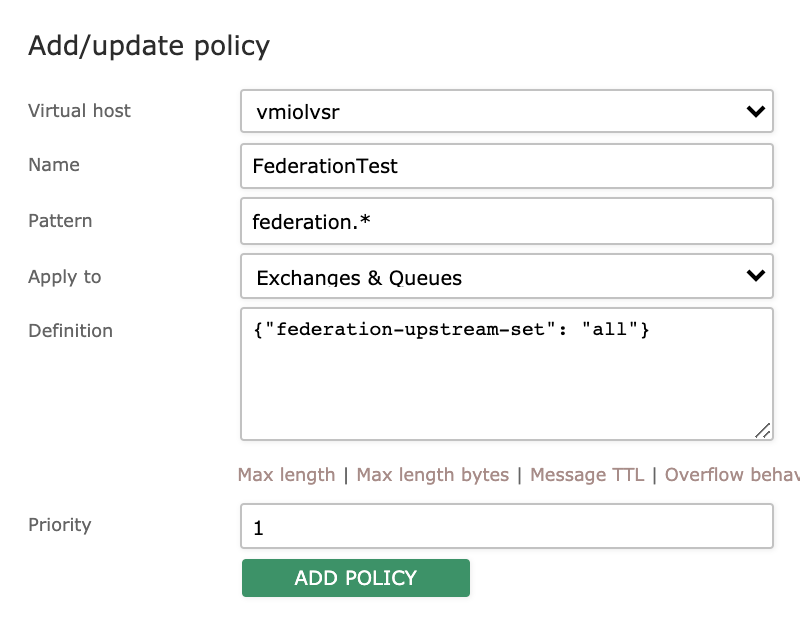This screenshot has height=622, width=800.
Task: Click the Apply to form label
Action: (64, 277)
